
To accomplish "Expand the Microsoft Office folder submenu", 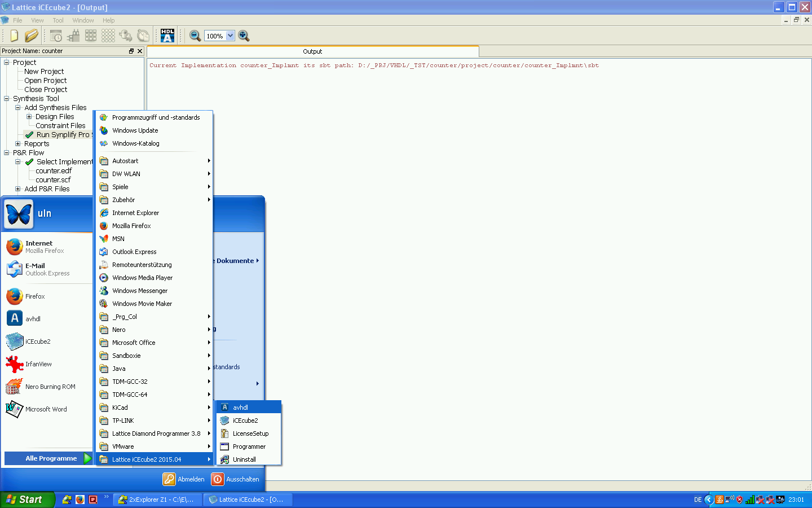I will (154, 343).
